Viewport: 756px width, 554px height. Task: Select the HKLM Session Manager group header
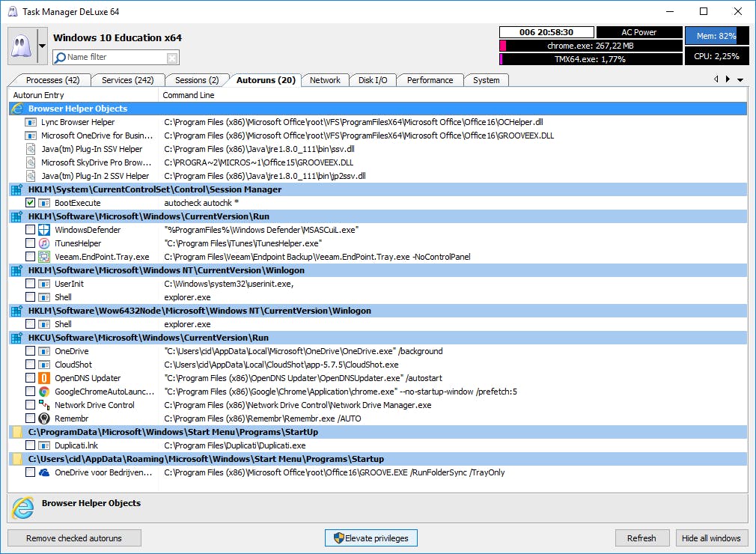coord(378,189)
